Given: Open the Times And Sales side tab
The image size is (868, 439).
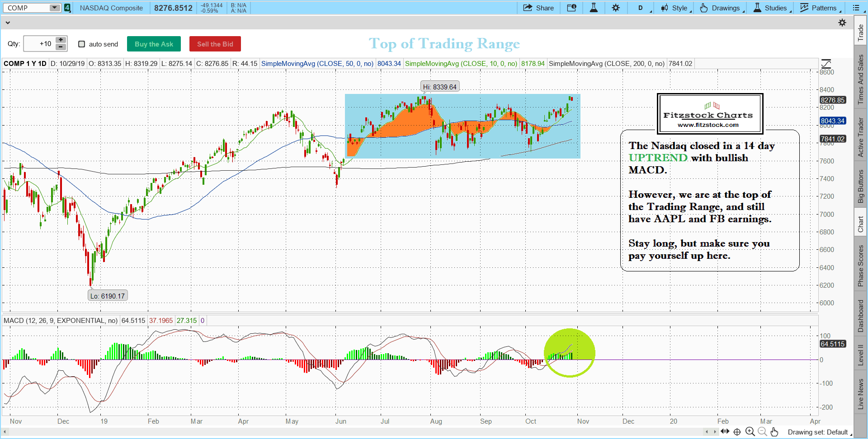Looking at the screenshot, I should pyautogui.click(x=861, y=79).
